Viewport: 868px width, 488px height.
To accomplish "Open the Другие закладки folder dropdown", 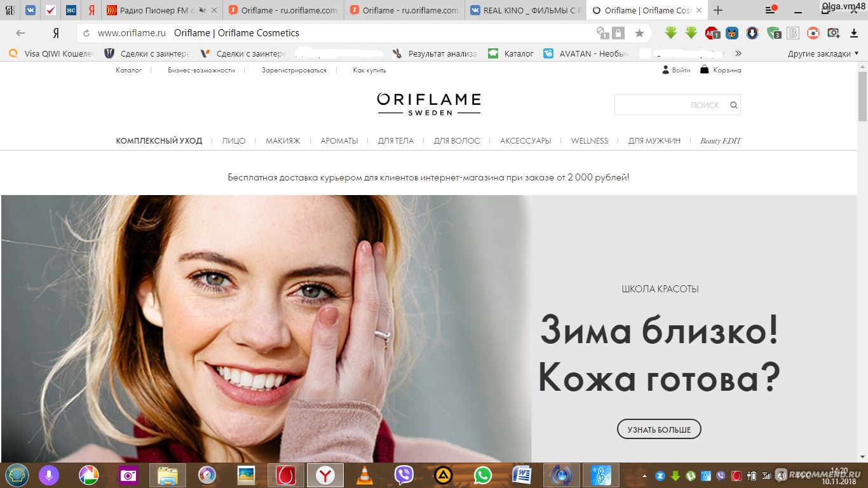I will pyautogui.click(x=823, y=54).
